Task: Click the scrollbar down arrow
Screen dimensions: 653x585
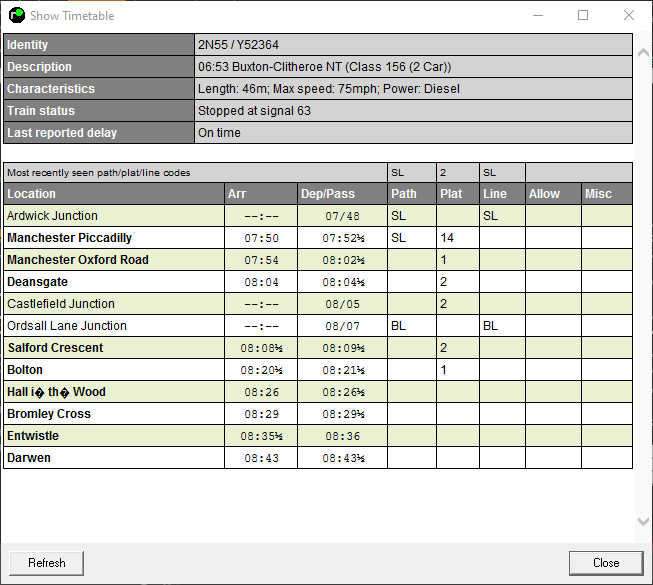Action: point(643,521)
